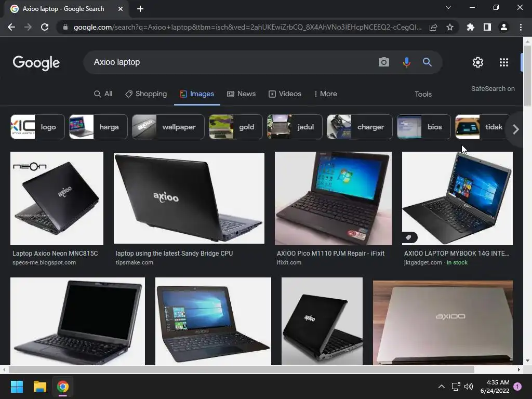Open tab search chevron in title bar
The width and height of the screenshot is (532, 399).
click(448, 7)
